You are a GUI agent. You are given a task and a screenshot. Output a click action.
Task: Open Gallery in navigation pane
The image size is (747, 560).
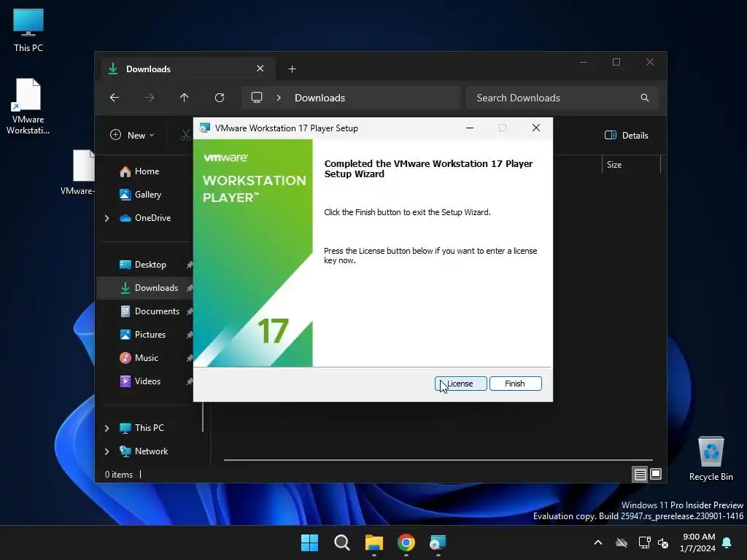(x=147, y=194)
